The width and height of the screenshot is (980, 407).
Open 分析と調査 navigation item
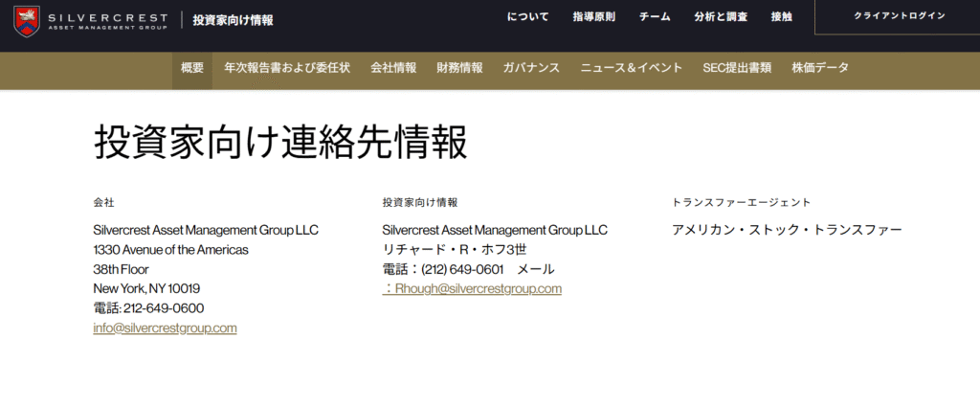pyautogui.click(x=721, y=17)
